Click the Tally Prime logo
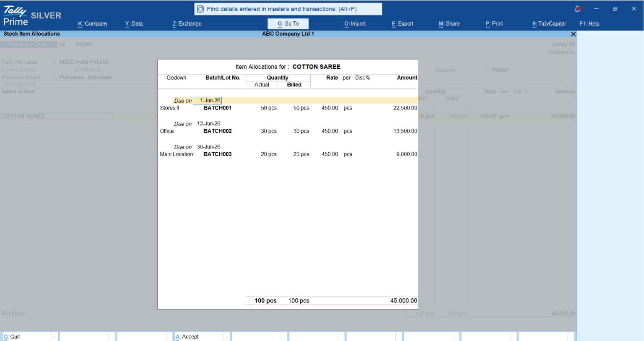The height and width of the screenshot is (341, 644). (x=16, y=16)
